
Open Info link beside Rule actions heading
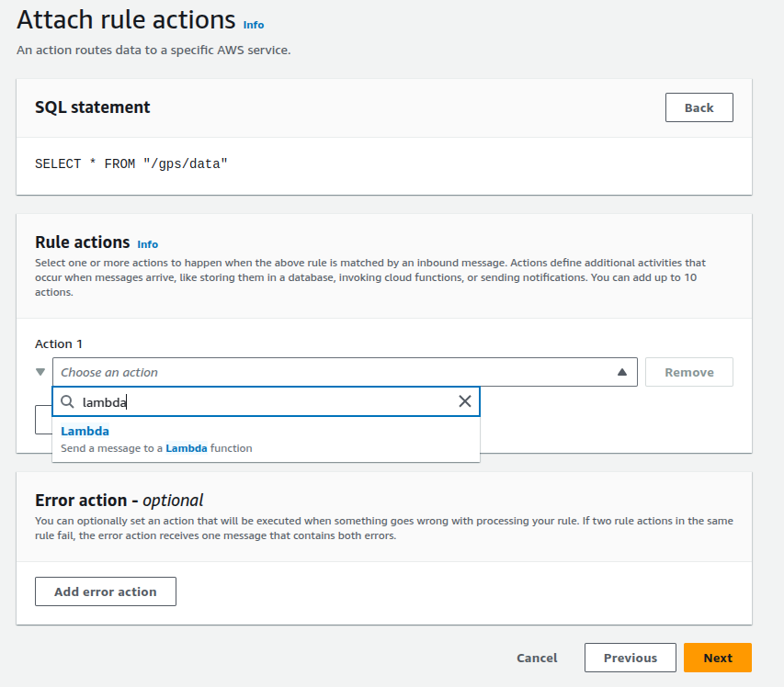click(147, 244)
